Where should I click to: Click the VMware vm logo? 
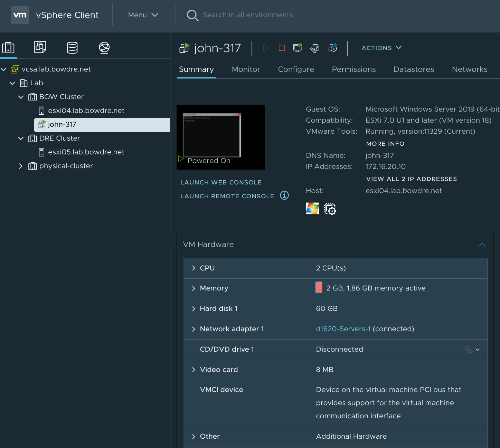point(20,15)
